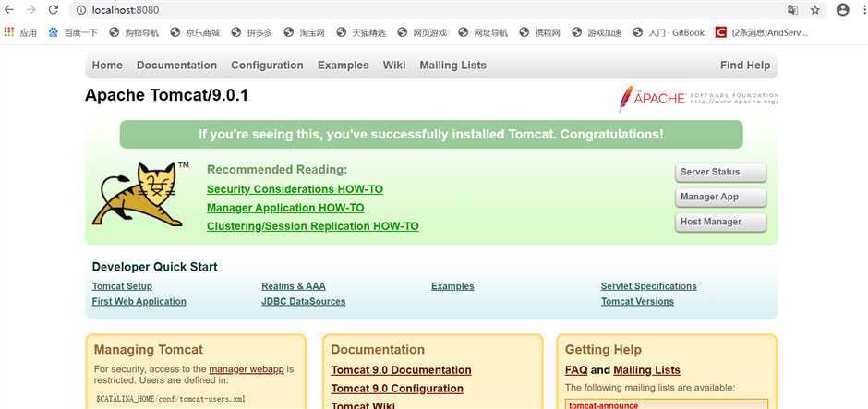Click Find Help in nav bar

tap(745, 66)
